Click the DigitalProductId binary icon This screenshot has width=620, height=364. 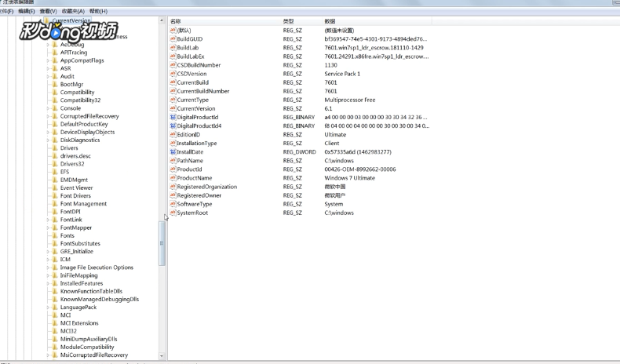[173, 117]
